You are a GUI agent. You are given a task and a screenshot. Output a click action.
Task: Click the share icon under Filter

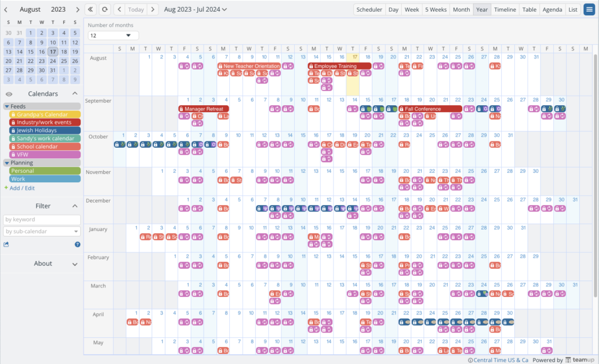[6, 244]
